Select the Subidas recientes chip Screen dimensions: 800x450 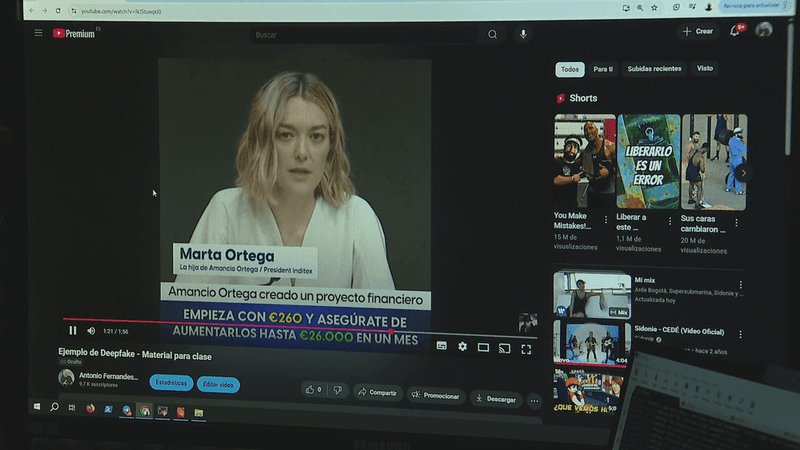click(x=654, y=68)
